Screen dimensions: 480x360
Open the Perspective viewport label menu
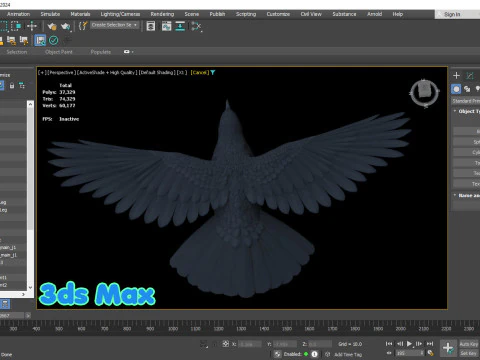pos(61,72)
